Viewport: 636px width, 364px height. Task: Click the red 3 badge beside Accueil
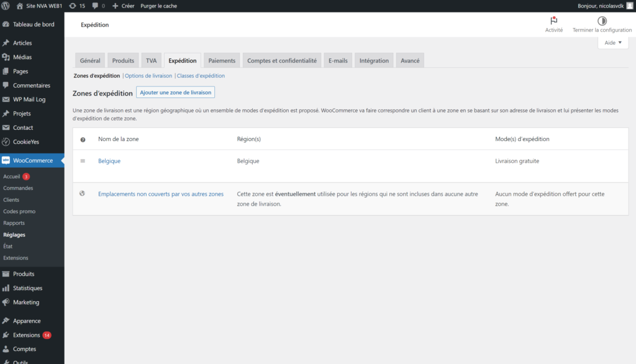(26, 176)
